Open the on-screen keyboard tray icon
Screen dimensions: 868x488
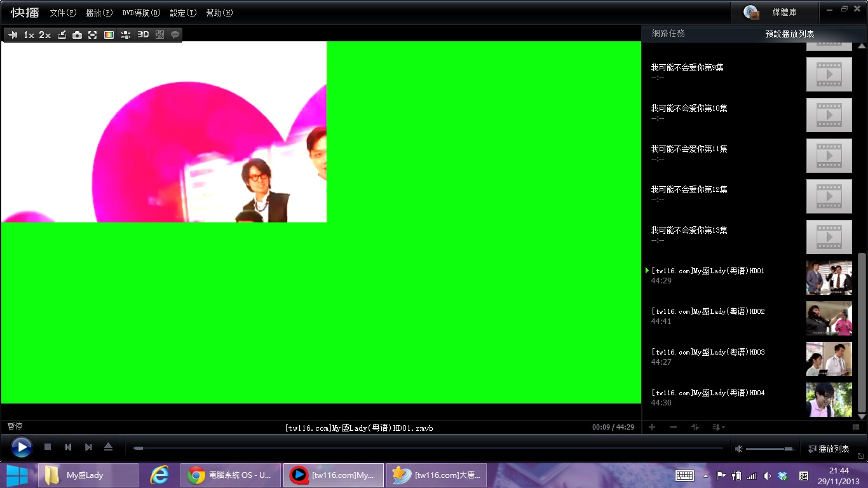pyautogui.click(x=684, y=475)
